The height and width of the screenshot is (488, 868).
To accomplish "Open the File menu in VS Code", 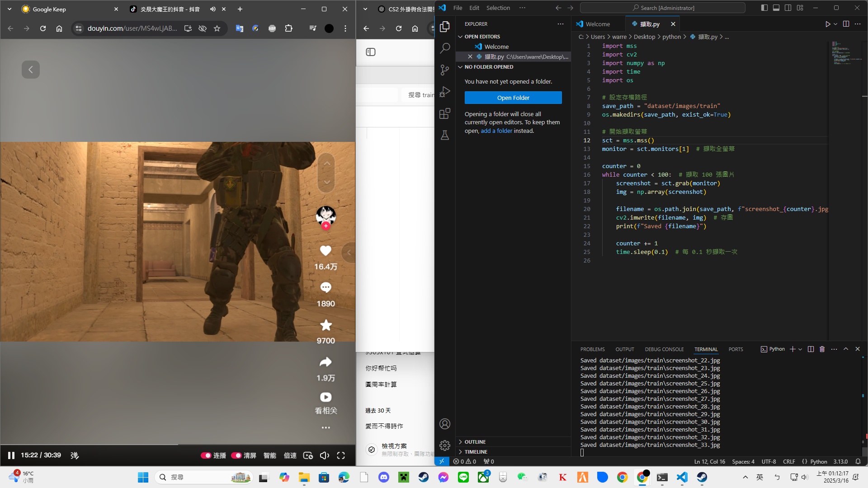I will coord(458,8).
